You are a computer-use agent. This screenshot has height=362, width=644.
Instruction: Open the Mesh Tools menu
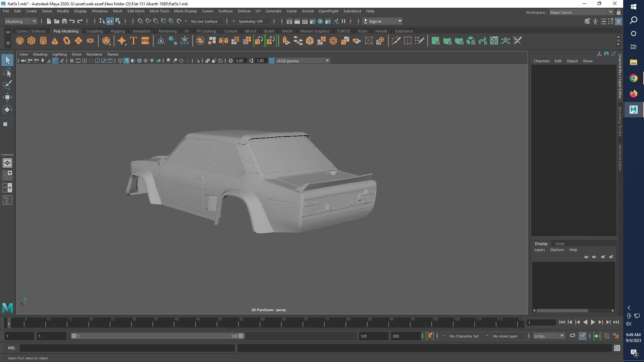(159, 11)
